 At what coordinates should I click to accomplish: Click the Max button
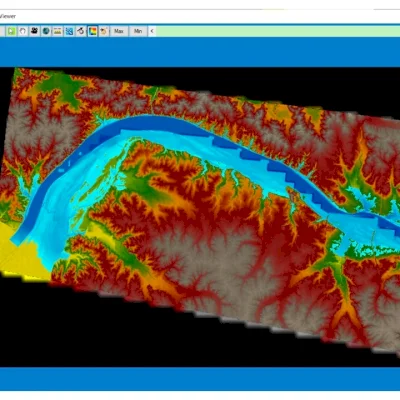(119, 31)
